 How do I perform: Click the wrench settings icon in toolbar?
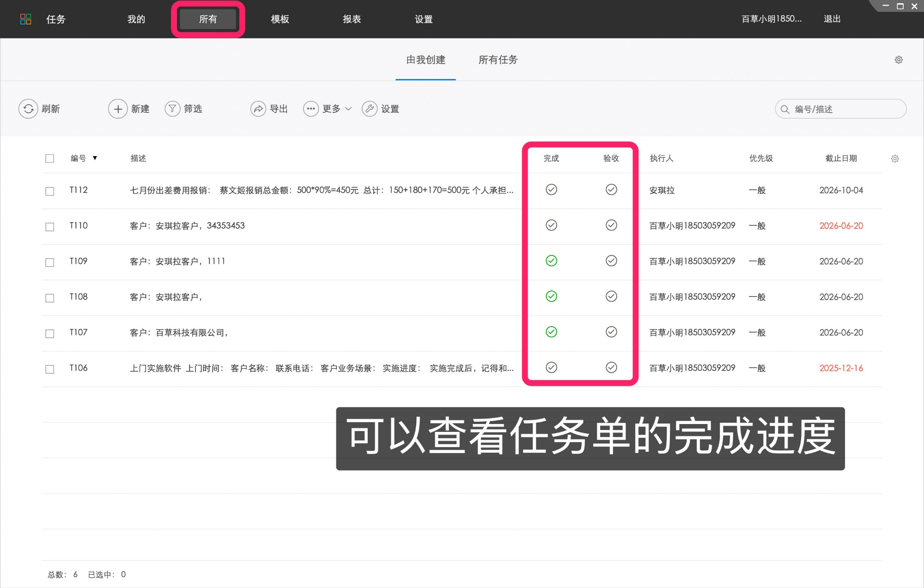pyautogui.click(x=370, y=109)
